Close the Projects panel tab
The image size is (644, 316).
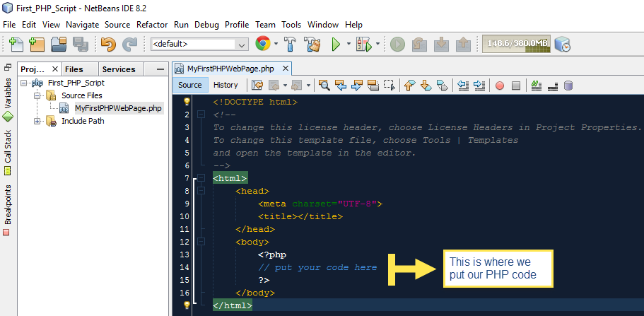coord(55,69)
